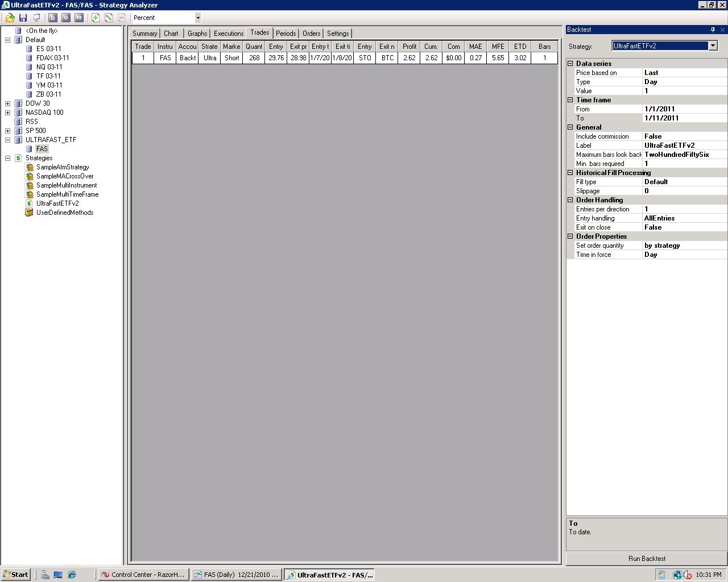The height and width of the screenshot is (582, 728).
Task: Click the From date value 1/1/2011
Action: [685, 109]
